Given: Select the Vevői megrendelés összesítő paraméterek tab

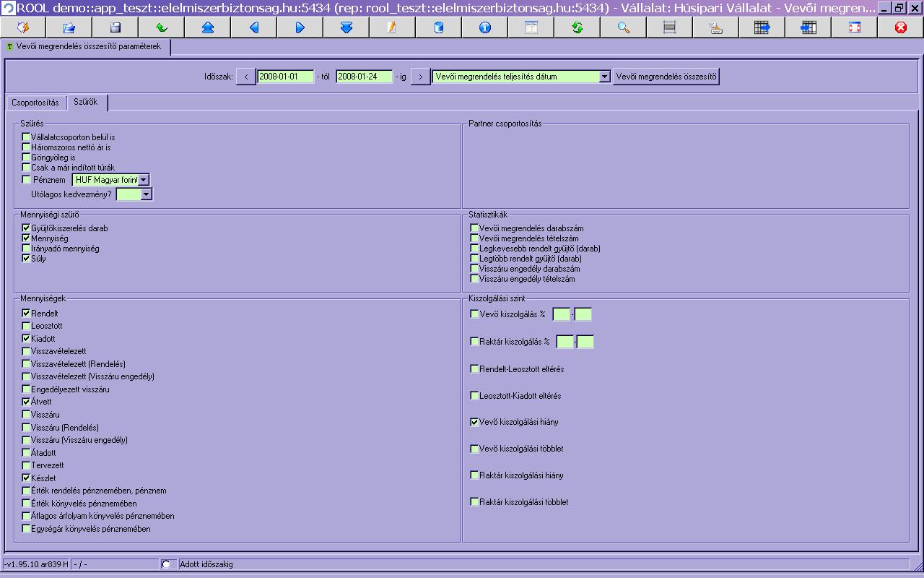Looking at the screenshot, I should [88, 46].
